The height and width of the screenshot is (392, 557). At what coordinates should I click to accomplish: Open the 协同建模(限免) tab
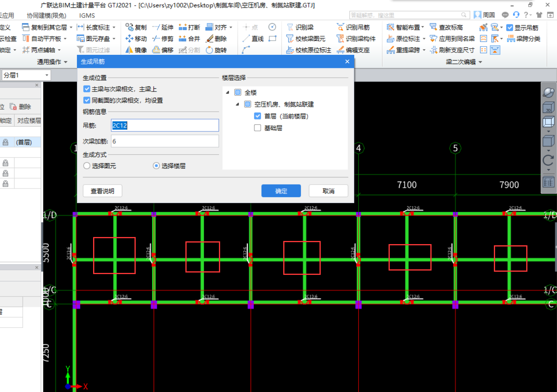click(47, 15)
